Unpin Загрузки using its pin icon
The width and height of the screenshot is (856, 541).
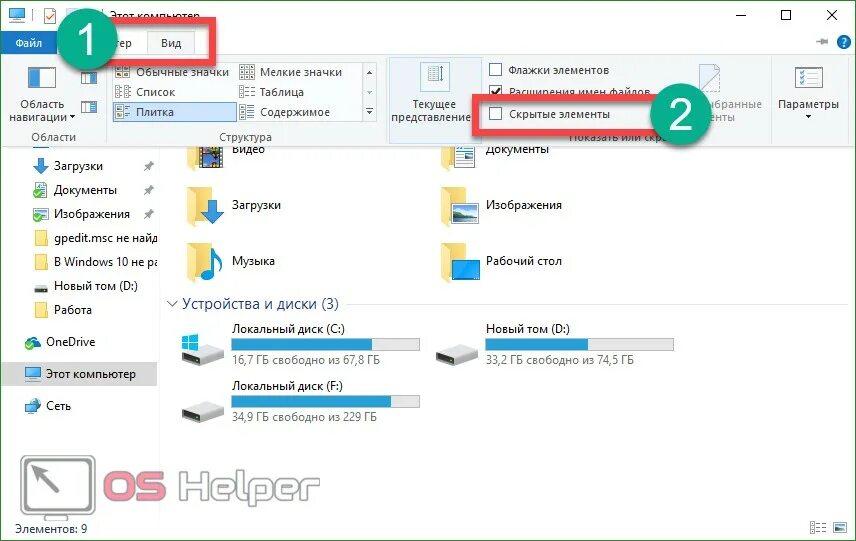[148, 166]
